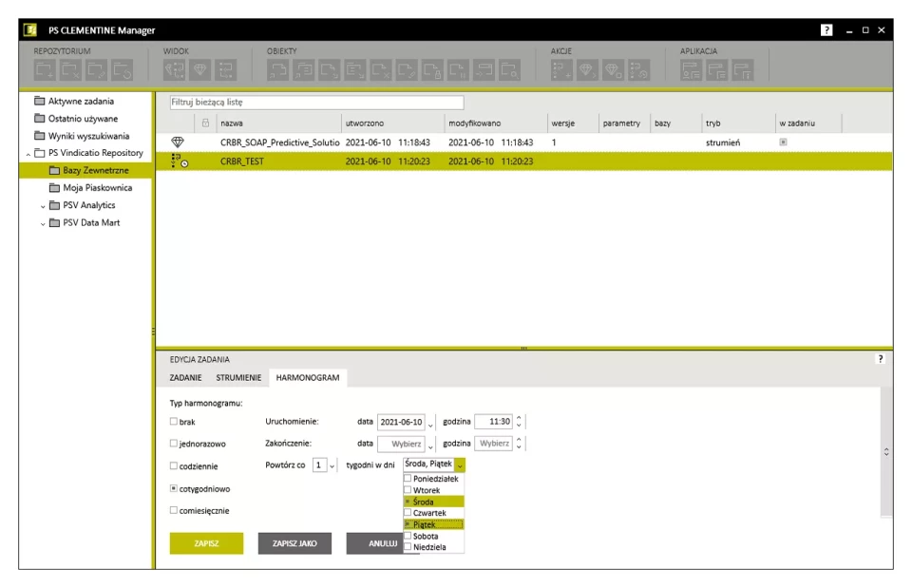
Task: Enable the 'comiesięcznie' schedule type
Action: pos(173,510)
